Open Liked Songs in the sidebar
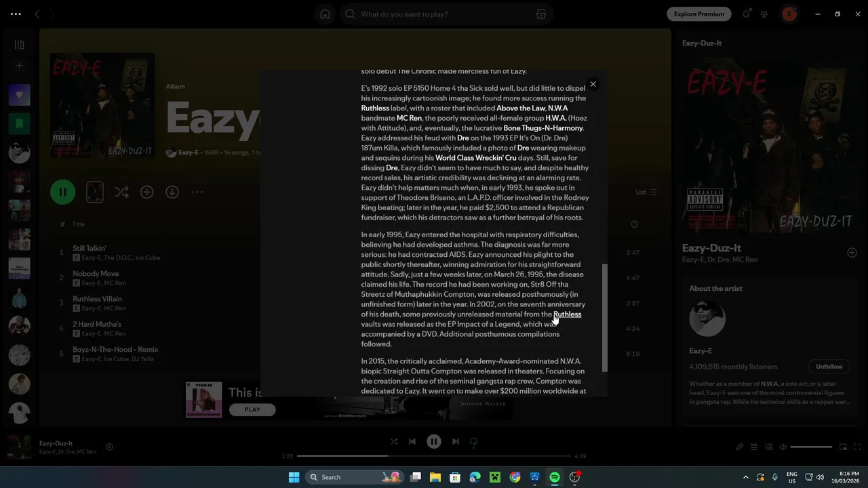The image size is (868, 488). (19, 95)
